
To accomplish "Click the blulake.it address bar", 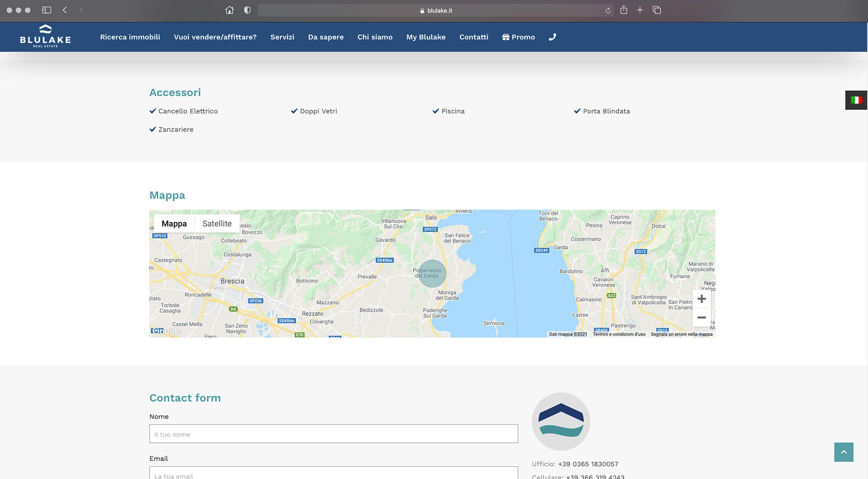I will (x=435, y=10).
